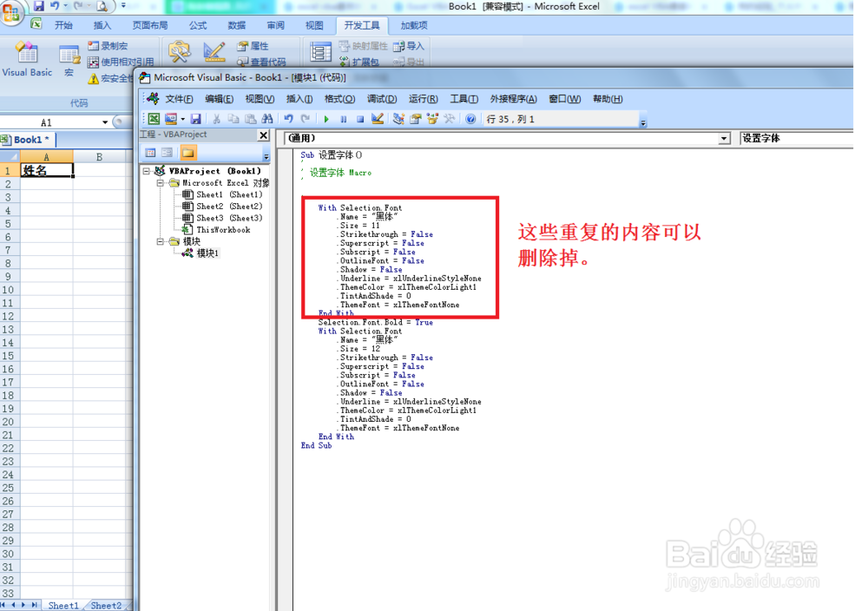Image resolution: width=868 pixels, height=611 pixels.
Task: Click the Visual Basic button in Excel ribbon
Action: 27,59
